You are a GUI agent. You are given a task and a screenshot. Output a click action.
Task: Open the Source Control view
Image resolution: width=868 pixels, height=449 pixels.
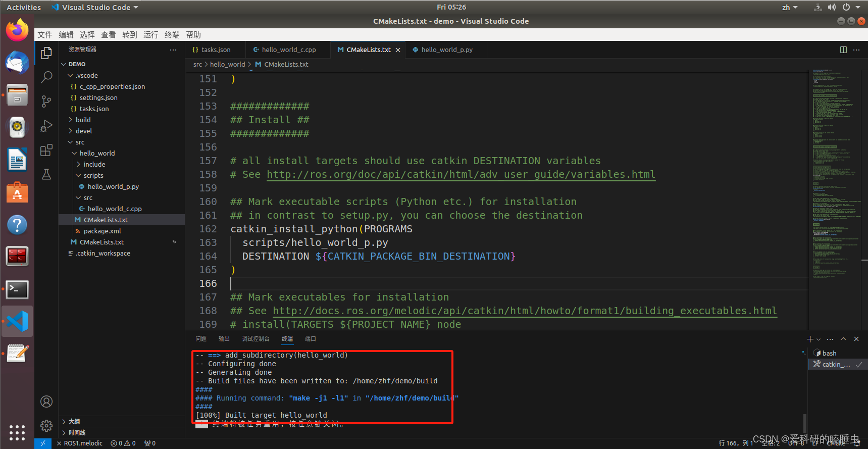46,102
